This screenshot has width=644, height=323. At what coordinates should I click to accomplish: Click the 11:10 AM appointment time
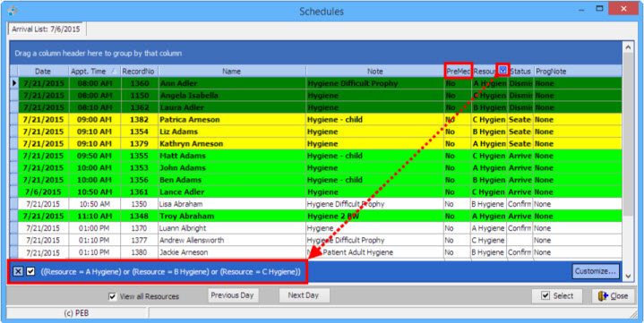pos(94,216)
